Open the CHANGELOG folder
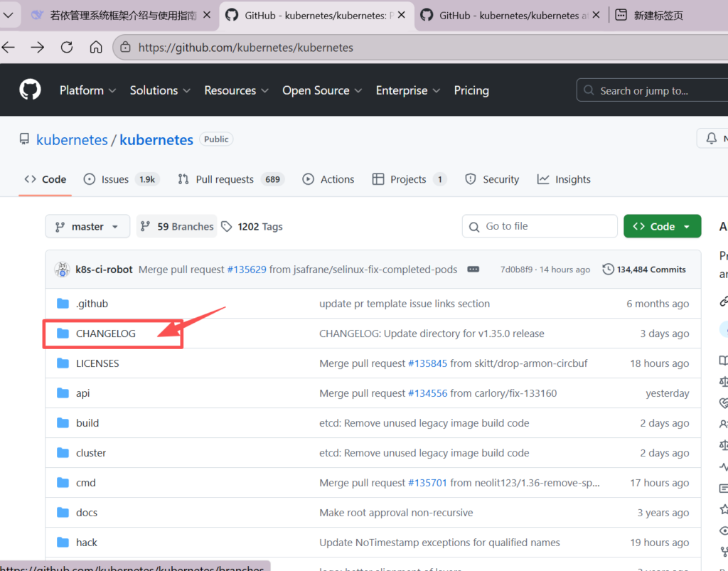 pos(105,333)
